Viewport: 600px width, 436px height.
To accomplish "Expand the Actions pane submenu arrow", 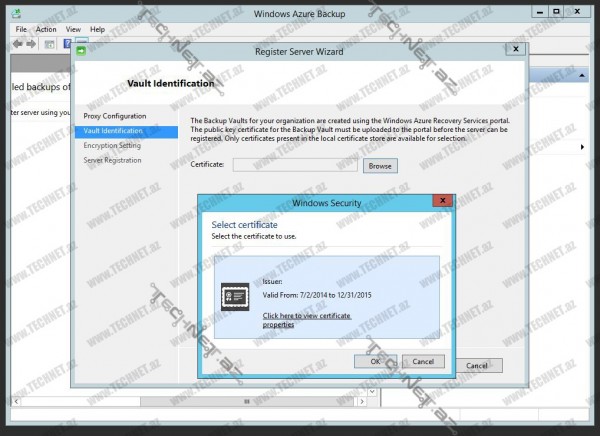I will point(583,147).
